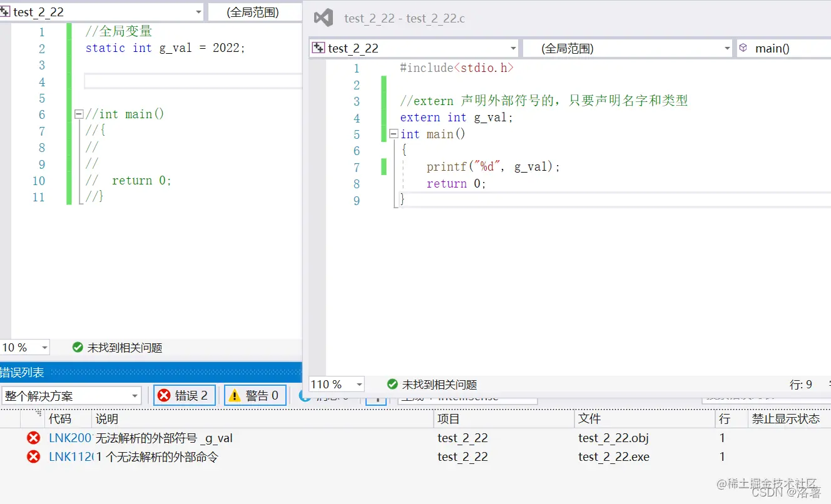
Task: Place cursor on the printf("%d", g_val); line
Action: click(493, 167)
